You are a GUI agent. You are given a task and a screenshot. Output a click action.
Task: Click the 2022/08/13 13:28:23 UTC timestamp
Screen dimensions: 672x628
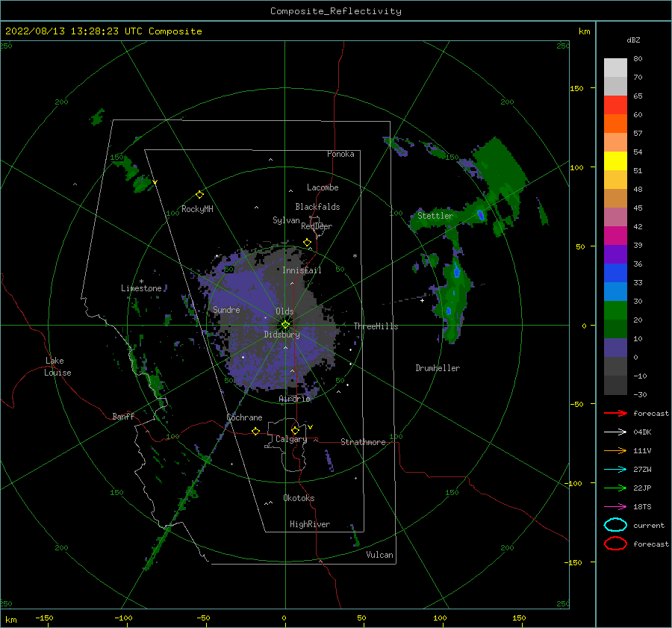click(x=74, y=31)
